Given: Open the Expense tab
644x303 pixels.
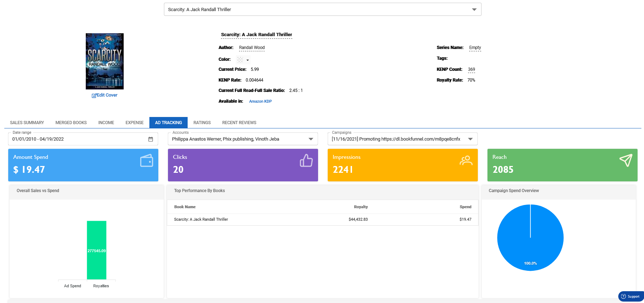Looking at the screenshot, I should click(x=134, y=123).
